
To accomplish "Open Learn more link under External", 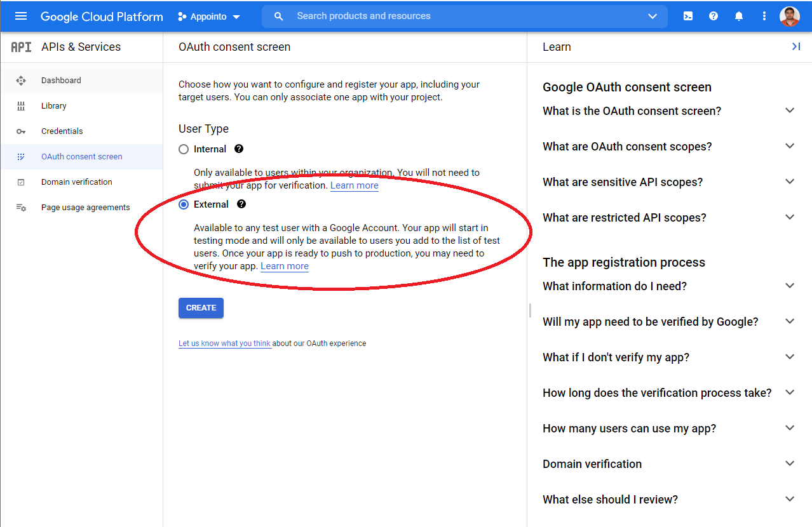I will (x=284, y=266).
